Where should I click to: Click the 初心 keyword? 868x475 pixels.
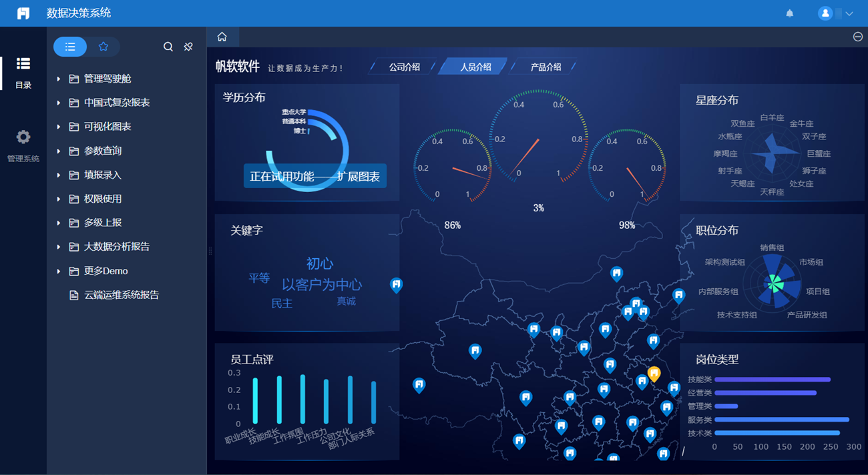click(x=320, y=264)
